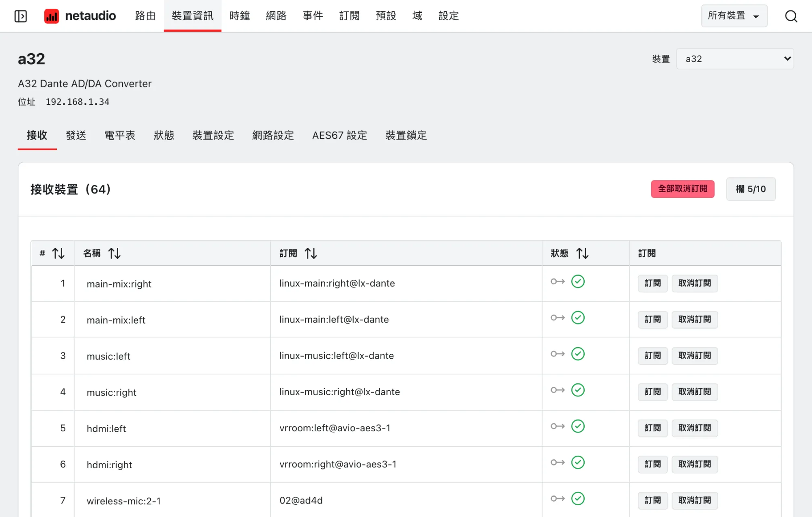This screenshot has width=812, height=517.
Task: Open 訂閱 in top navigation
Action: (x=349, y=16)
